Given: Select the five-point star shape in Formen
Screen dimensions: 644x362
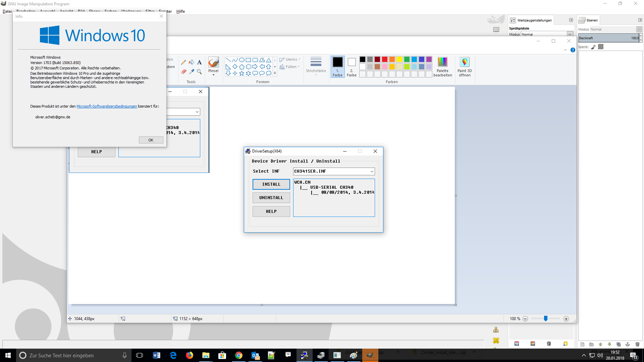Looking at the screenshot, I should click(x=241, y=73).
